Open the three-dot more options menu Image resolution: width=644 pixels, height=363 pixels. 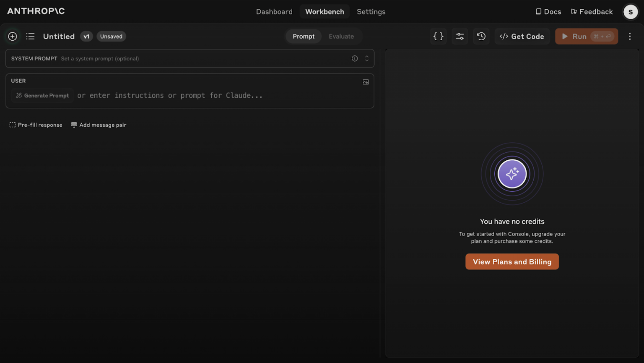coord(629,37)
